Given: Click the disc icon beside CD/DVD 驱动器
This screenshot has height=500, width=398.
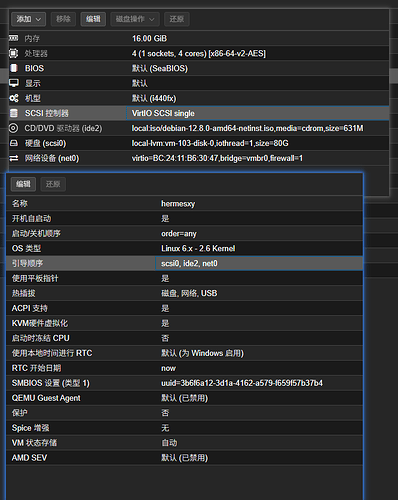Looking at the screenshot, I should [x=14, y=128].
